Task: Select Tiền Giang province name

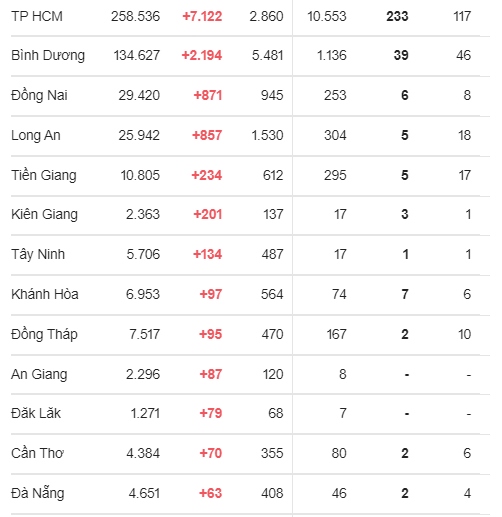Action: (x=44, y=175)
